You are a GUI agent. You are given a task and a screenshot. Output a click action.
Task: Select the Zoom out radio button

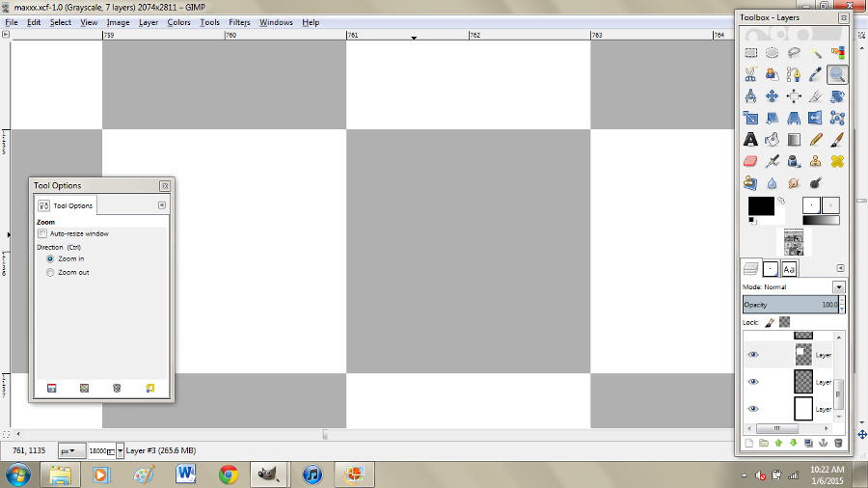point(50,273)
